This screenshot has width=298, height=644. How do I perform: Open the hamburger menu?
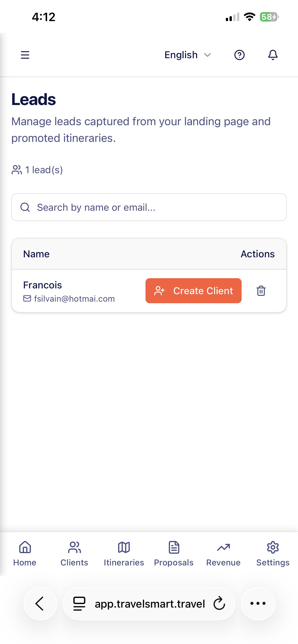tap(25, 55)
